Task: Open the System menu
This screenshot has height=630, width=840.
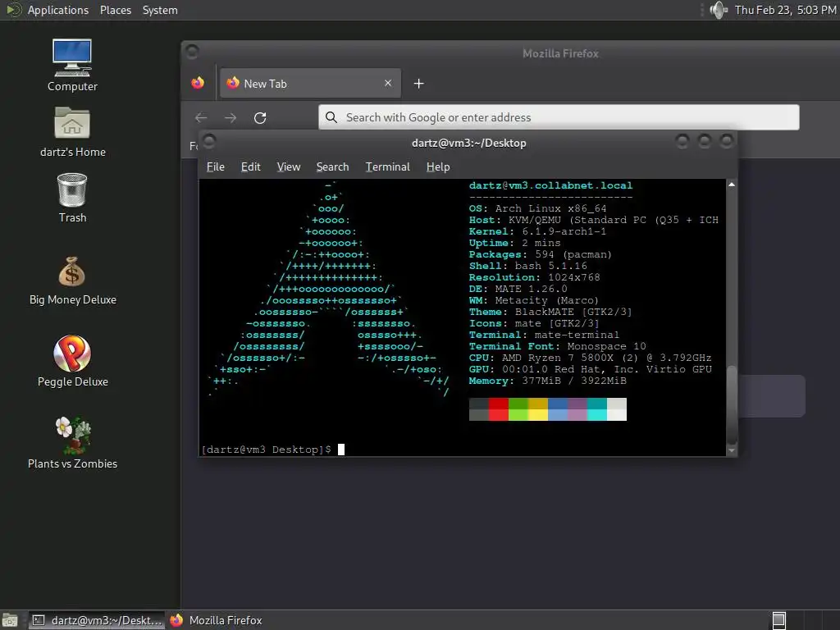Action: (x=160, y=10)
